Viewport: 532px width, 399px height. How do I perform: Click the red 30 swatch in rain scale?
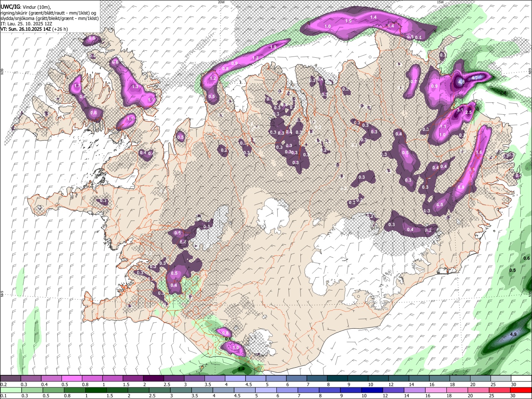point(521,390)
